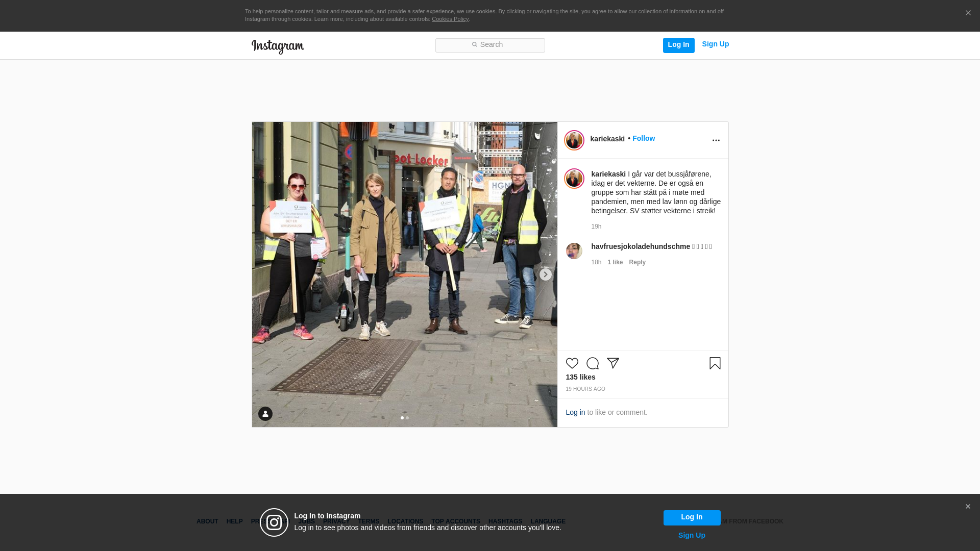Show tagged people icon on photo
980x551 pixels.
[265, 414]
